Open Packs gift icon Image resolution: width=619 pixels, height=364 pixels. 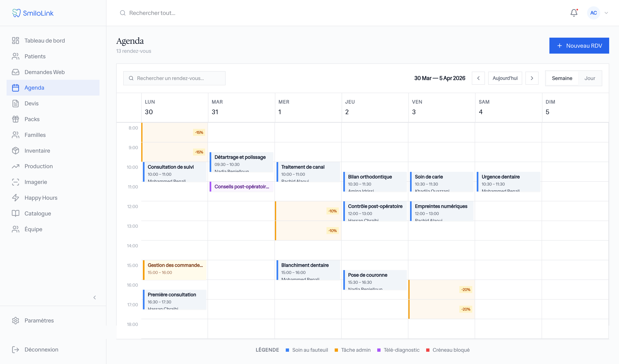click(x=16, y=119)
